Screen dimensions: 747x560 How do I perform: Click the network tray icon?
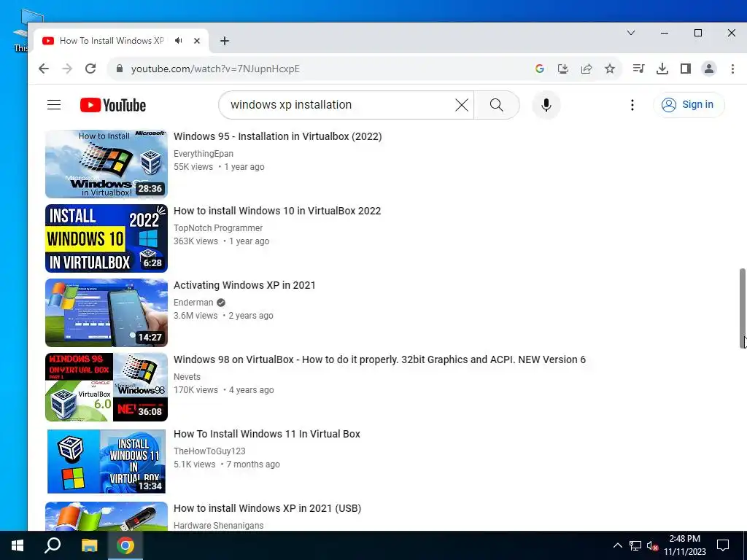635,545
